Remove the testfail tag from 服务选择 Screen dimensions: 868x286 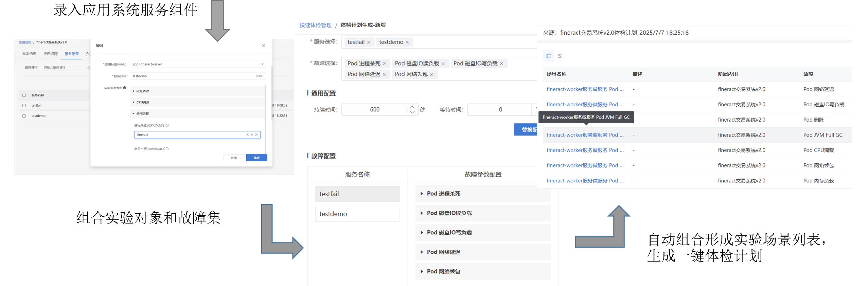coord(368,42)
